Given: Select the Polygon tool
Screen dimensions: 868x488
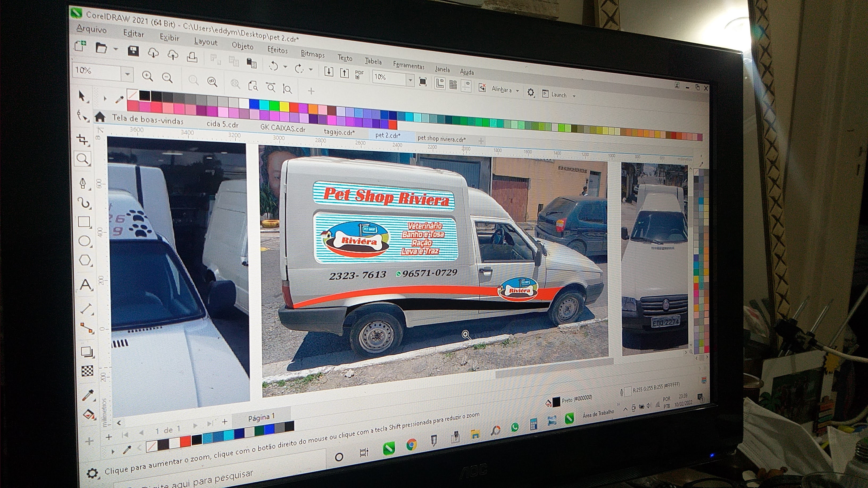Looking at the screenshot, I should pos(85,260).
